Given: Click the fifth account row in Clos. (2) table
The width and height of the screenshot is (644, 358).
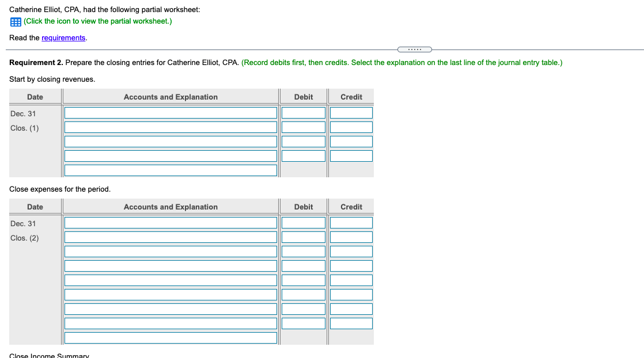Looking at the screenshot, I should pos(171,280).
